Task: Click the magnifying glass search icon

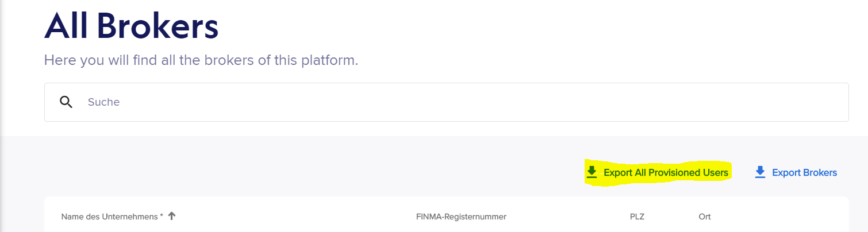Action: (66, 102)
